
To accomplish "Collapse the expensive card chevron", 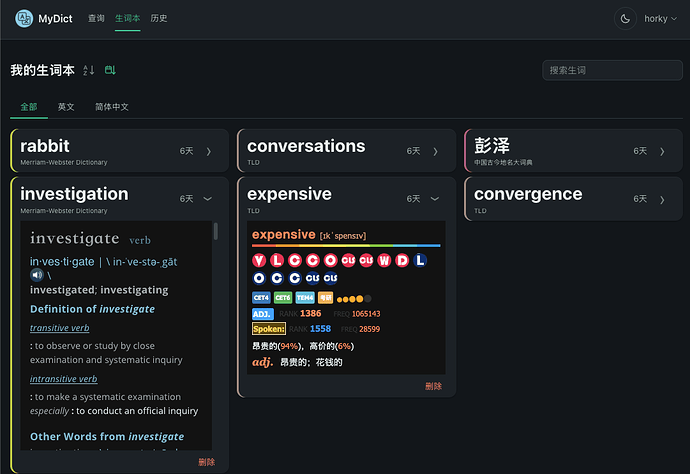I will (x=435, y=199).
